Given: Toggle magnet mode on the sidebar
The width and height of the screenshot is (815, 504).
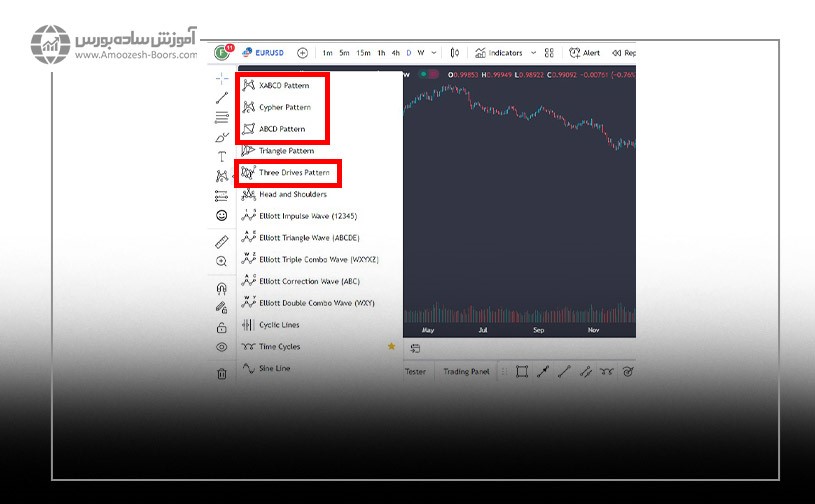Looking at the screenshot, I should point(221,289).
